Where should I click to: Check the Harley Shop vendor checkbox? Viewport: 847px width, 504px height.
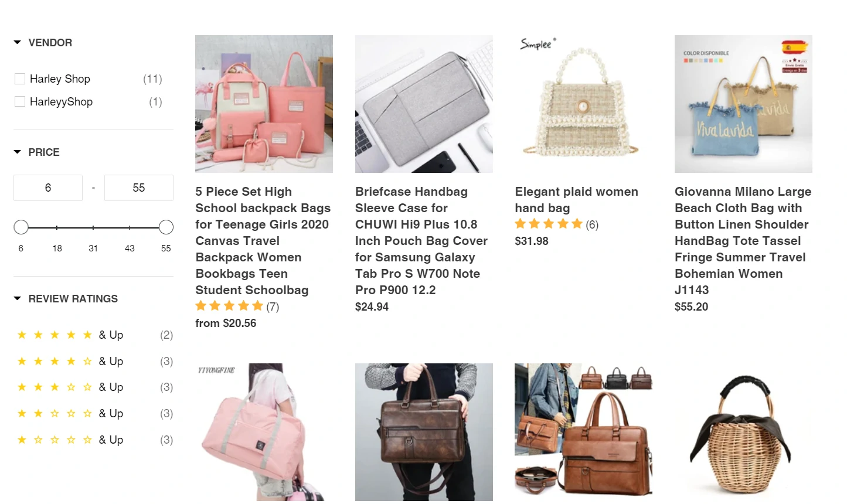[x=20, y=79]
